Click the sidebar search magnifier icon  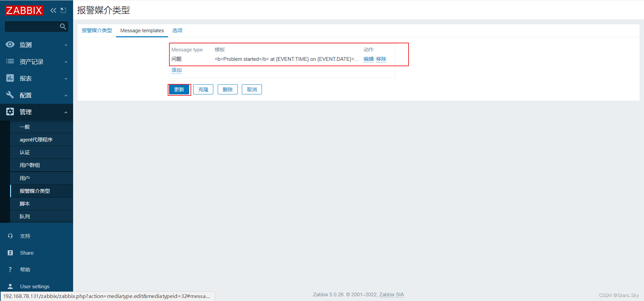tap(63, 27)
